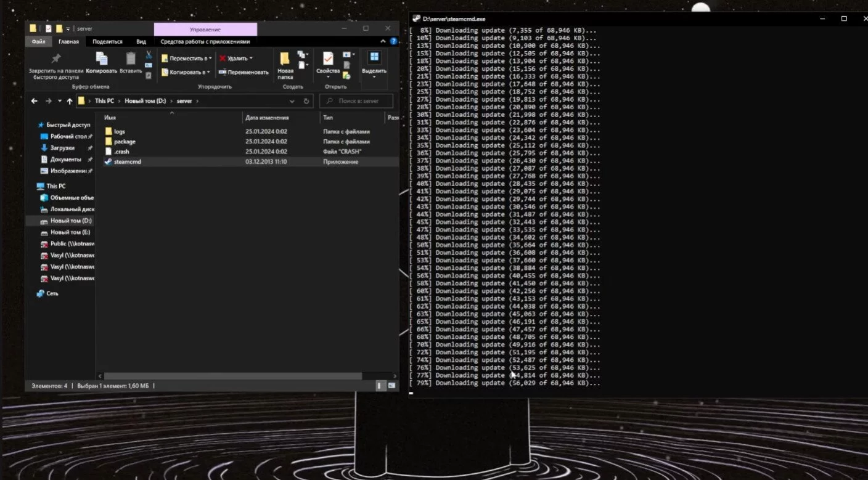Click the Copy path icon below scissors
Viewport: 868px width, 480px height.
click(149, 65)
